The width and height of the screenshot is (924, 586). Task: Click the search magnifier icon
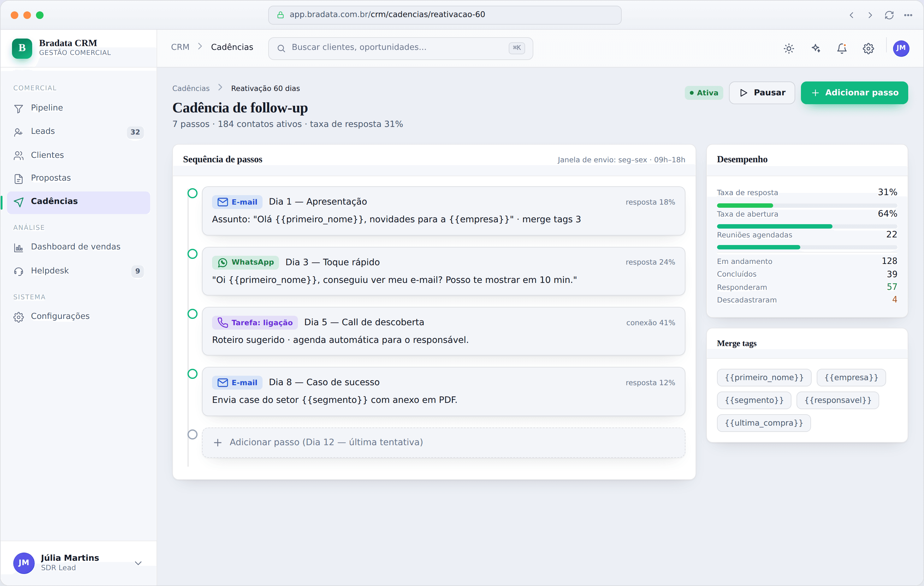click(x=281, y=48)
